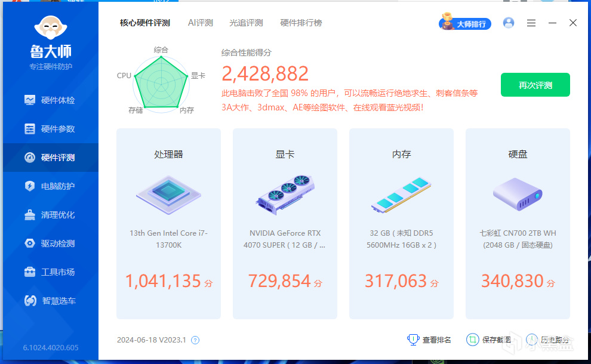The width and height of the screenshot is (591, 364).
Task: Open 硬件参数 in the sidebar
Action: point(51,129)
